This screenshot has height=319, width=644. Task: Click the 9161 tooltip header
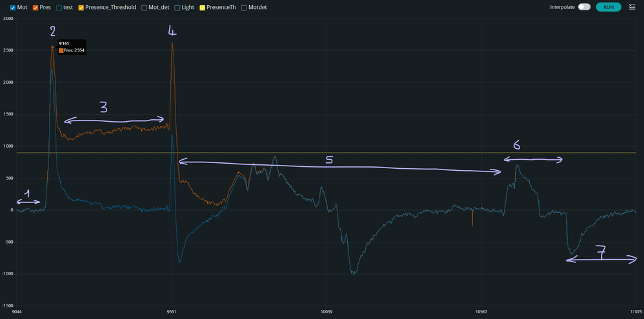[64, 43]
